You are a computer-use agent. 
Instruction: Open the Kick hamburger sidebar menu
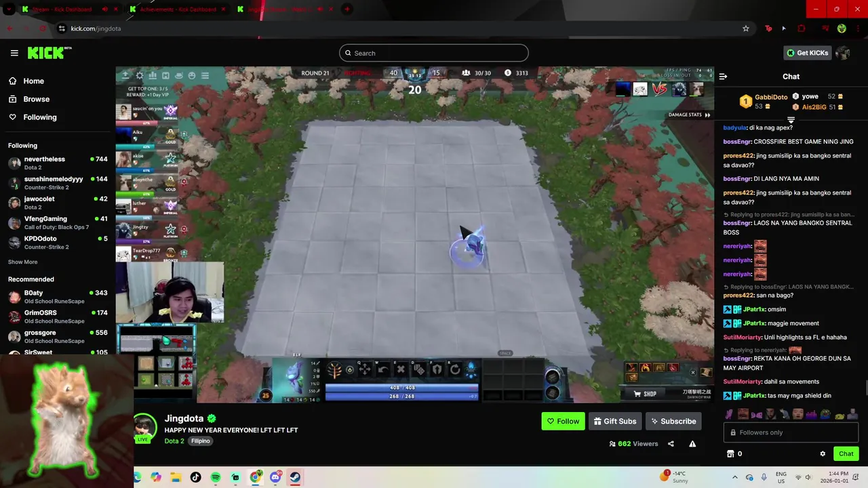click(x=14, y=53)
